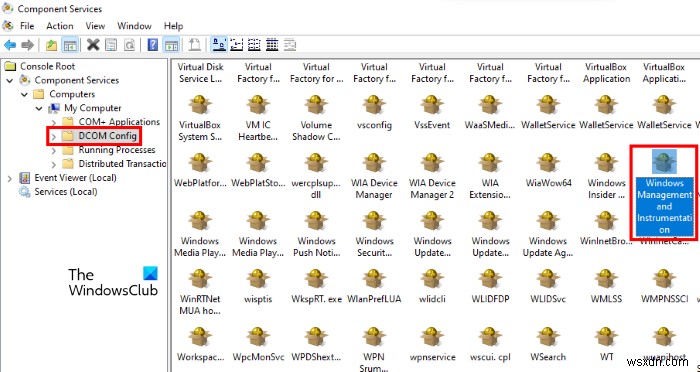
Task: Select the WinInetBro... component
Action: [606, 228]
